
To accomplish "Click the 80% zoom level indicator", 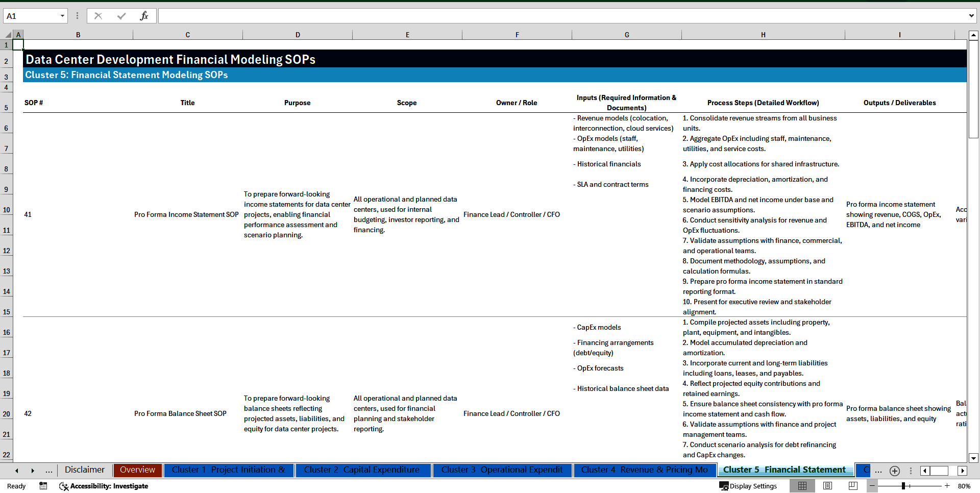I will (964, 486).
